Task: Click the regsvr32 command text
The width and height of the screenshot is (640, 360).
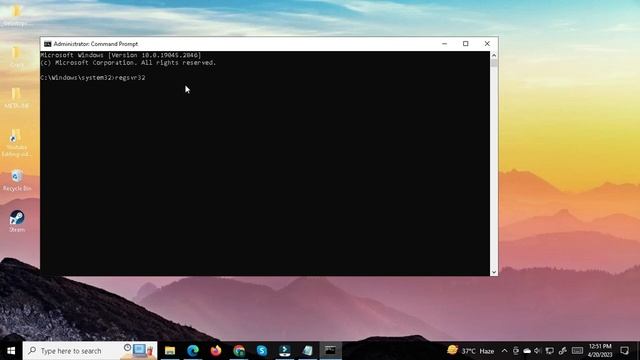Action: pyautogui.click(x=130, y=78)
